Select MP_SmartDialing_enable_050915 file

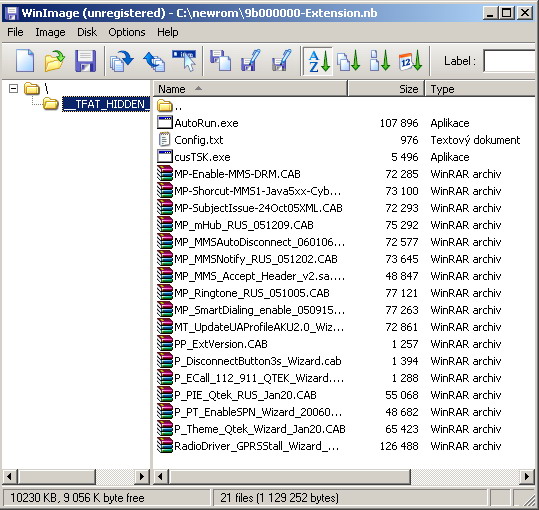259,310
